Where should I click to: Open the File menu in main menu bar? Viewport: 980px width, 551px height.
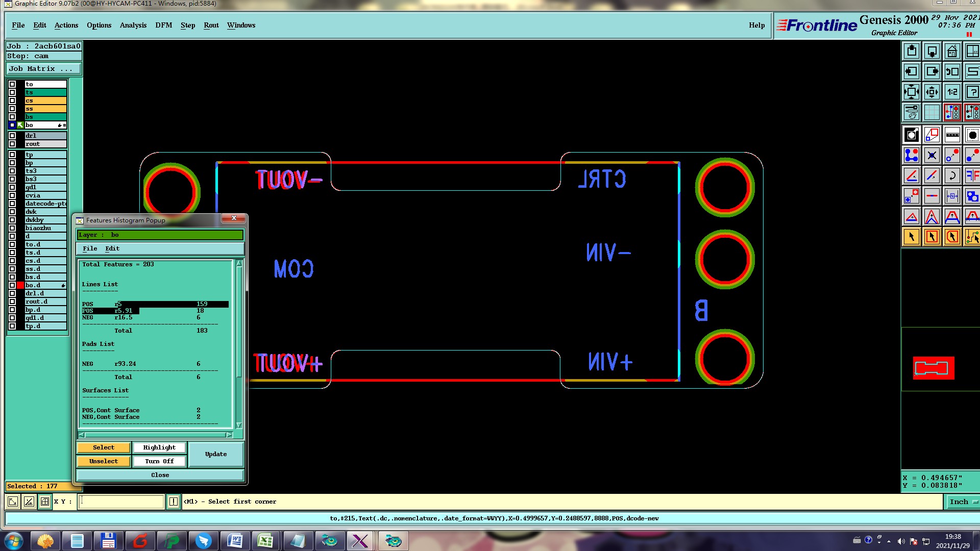click(x=18, y=25)
